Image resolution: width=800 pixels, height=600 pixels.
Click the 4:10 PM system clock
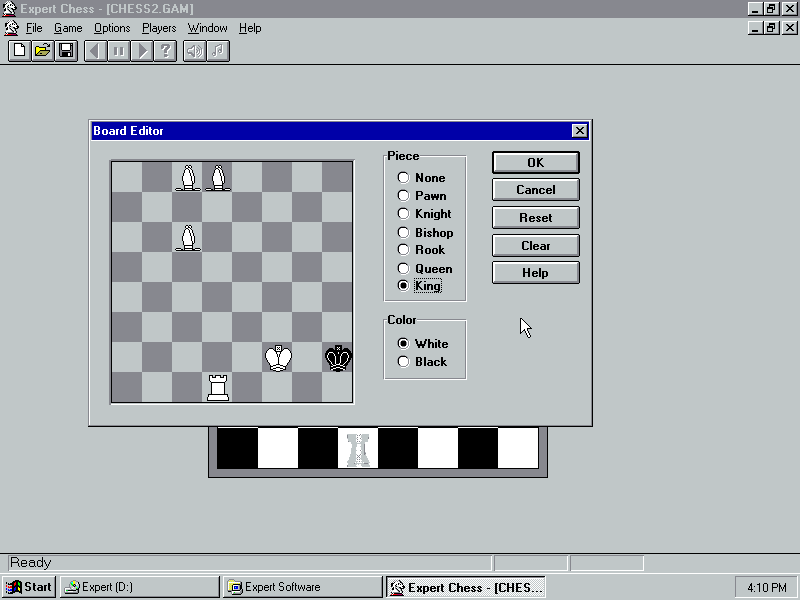tap(767, 588)
